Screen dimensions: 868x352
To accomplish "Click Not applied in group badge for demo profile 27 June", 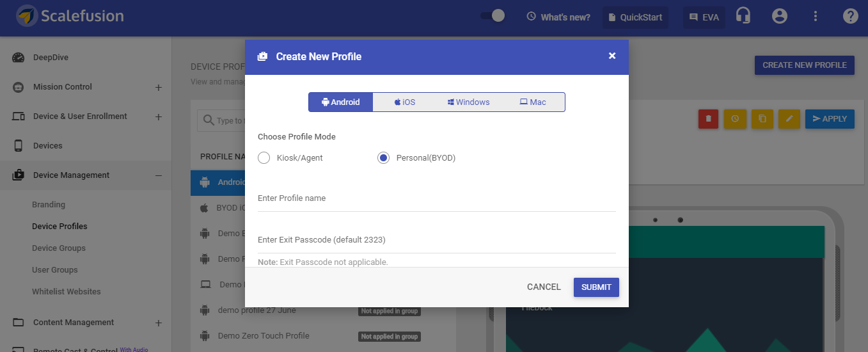I will (389, 311).
